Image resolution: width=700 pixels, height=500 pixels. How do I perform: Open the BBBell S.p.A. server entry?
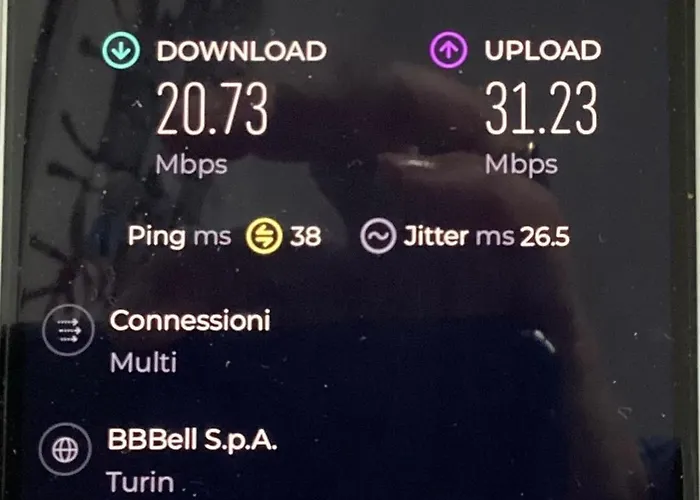[192, 440]
